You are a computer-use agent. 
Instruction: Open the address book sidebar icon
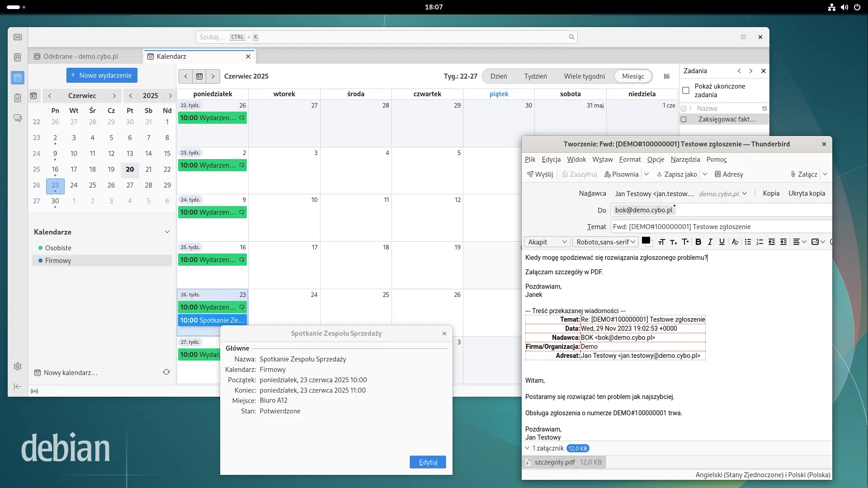[x=18, y=57]
